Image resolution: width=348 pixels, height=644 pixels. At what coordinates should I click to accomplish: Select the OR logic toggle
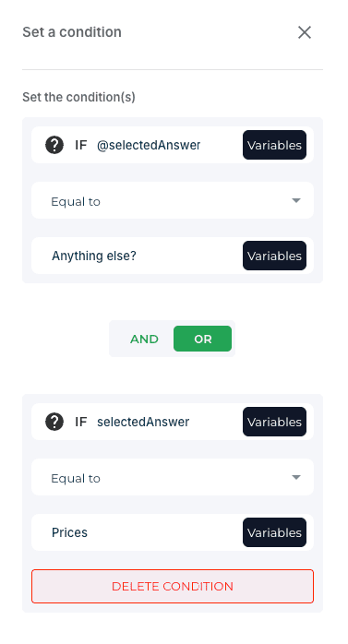(x=202, y=339)
